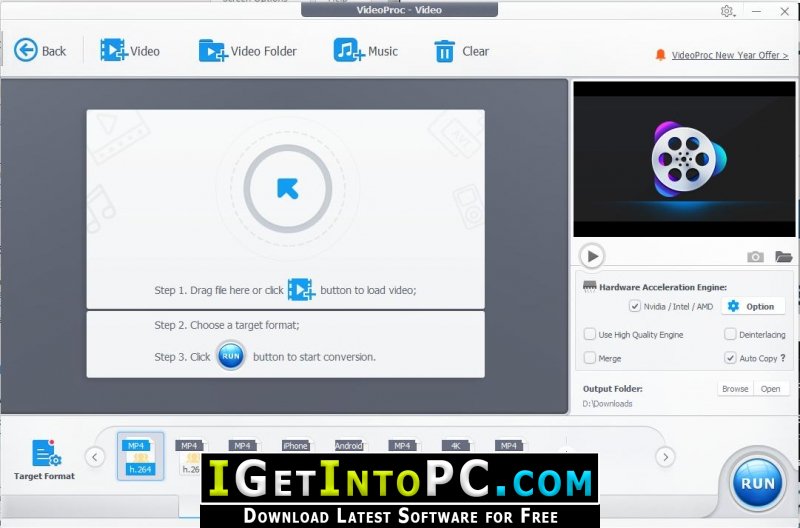Click the video preview area
This screenshot has width=800, height=528.
coord(684,159)
